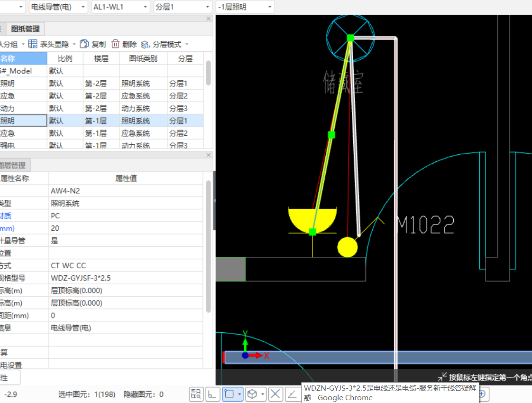Click the AW4-N2 name value field
This screenshot has width=532, height=403.
click(126, 191)
